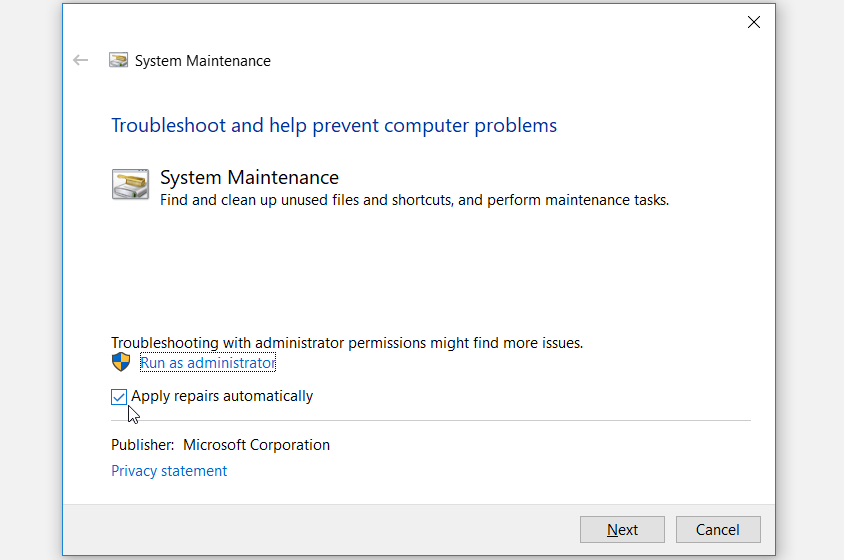Click the separator line above Publisher
The width and height of the screenshot is (844, 560).
point(430,421)
